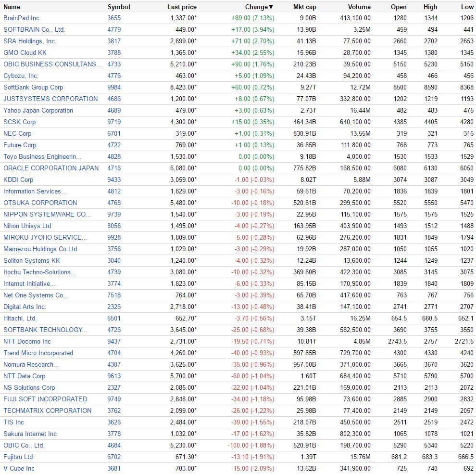Click ticker symbol 9433
Viewport: 476px width, 474px height.
pyautogui.click(x=114, y=179)
